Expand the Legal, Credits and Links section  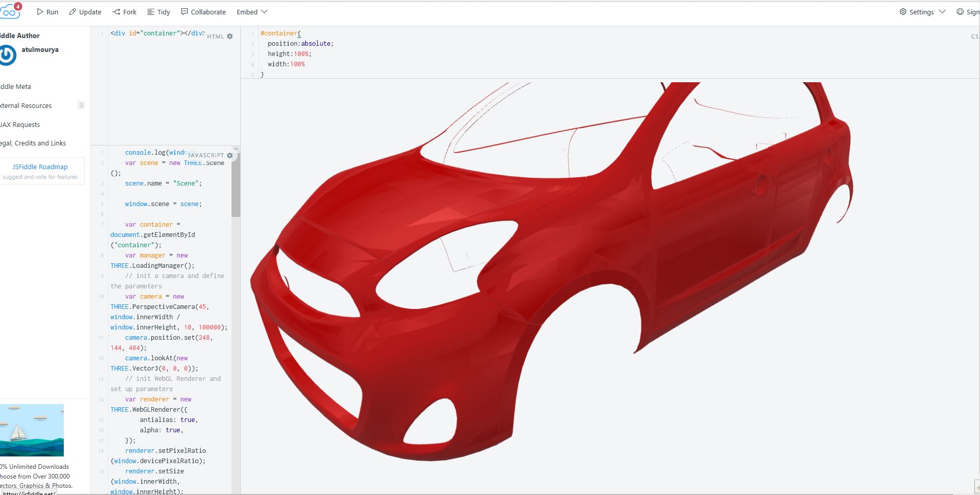33,143
